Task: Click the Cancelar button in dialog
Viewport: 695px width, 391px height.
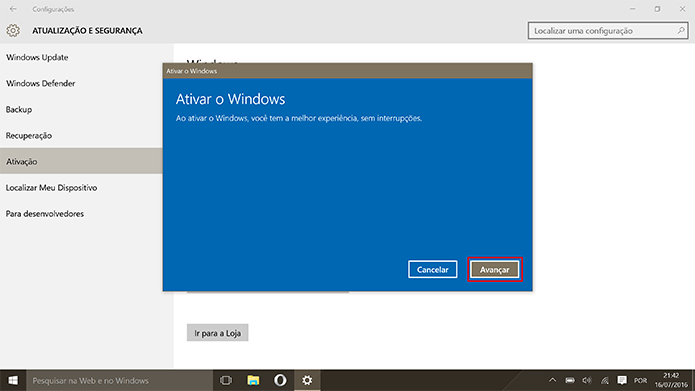Action: pyautogui.click(x=433, y=270)
